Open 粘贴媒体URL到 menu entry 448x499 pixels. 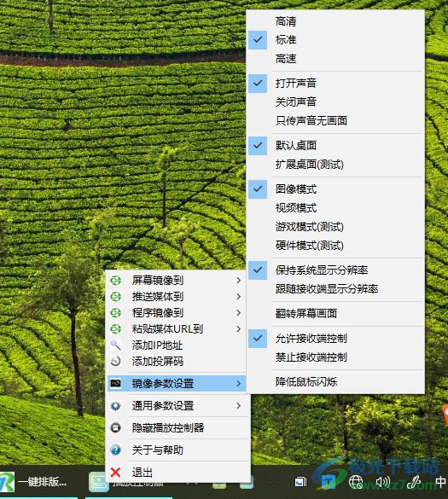coord(176,328)
